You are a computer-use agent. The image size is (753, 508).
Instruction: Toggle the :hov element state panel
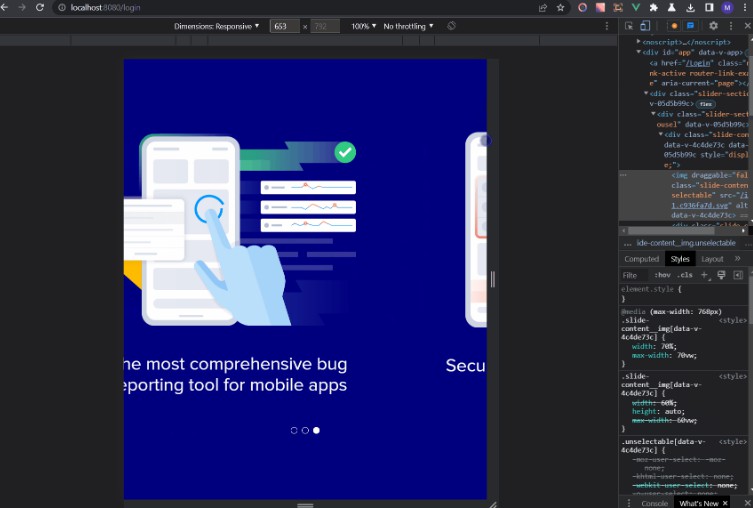662,274
